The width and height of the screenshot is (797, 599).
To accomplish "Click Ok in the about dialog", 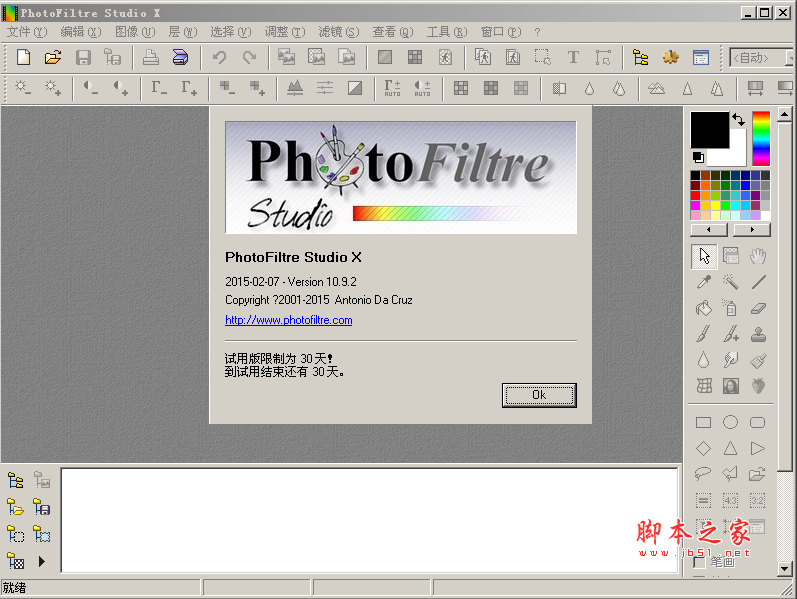I will pos(539,395).
